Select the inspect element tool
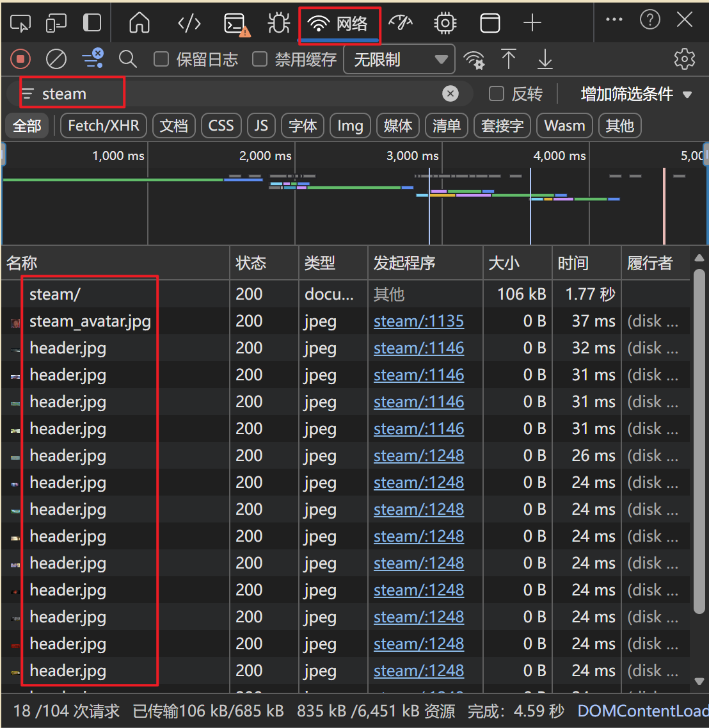The height and width of the screenshot is (728, 709). [20, 24]
